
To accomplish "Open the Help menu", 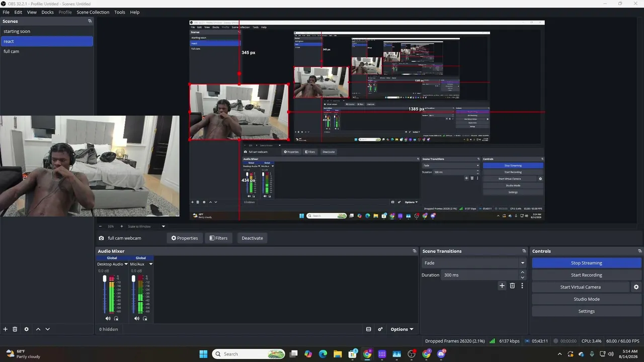I will (x=135, y=12).
